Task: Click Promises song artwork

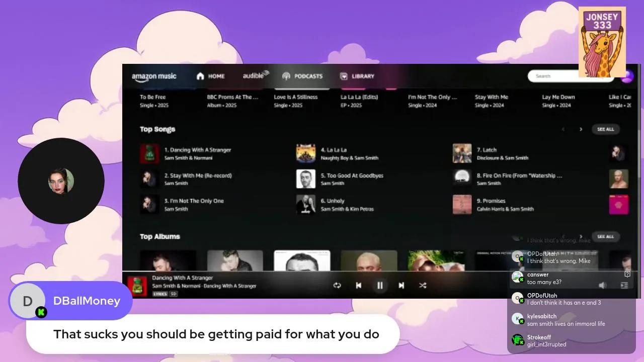Action: (462, 204)
